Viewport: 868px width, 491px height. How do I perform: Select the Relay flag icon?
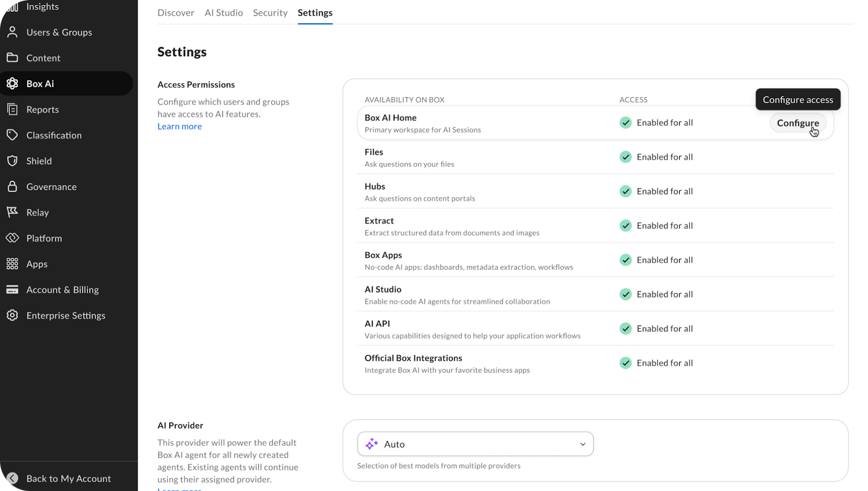pos(12,212)
